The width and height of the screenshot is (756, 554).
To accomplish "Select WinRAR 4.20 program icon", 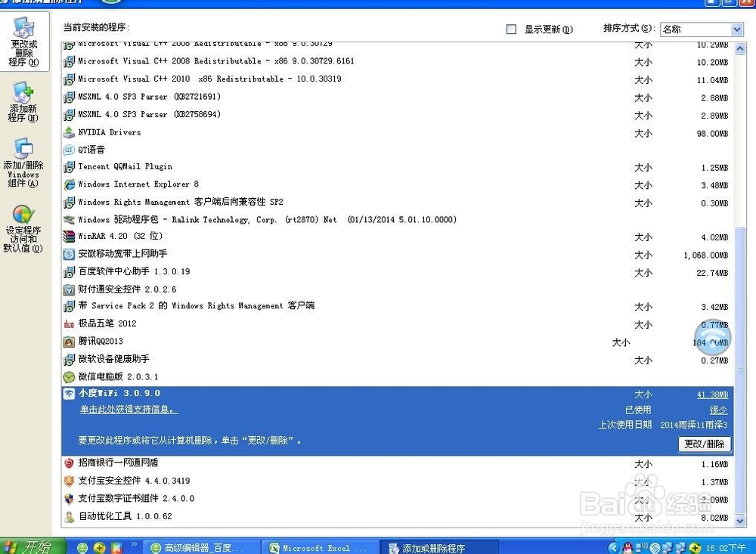I will click(69, 237).
